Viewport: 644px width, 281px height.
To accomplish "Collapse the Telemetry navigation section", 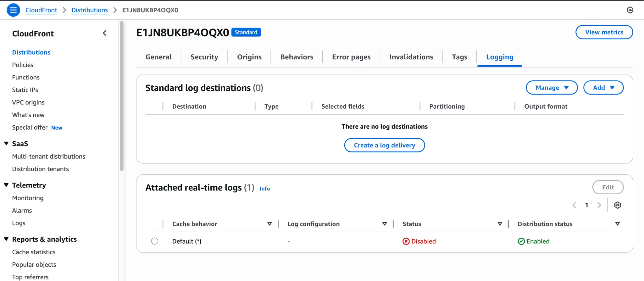I will tap(6, 185).
